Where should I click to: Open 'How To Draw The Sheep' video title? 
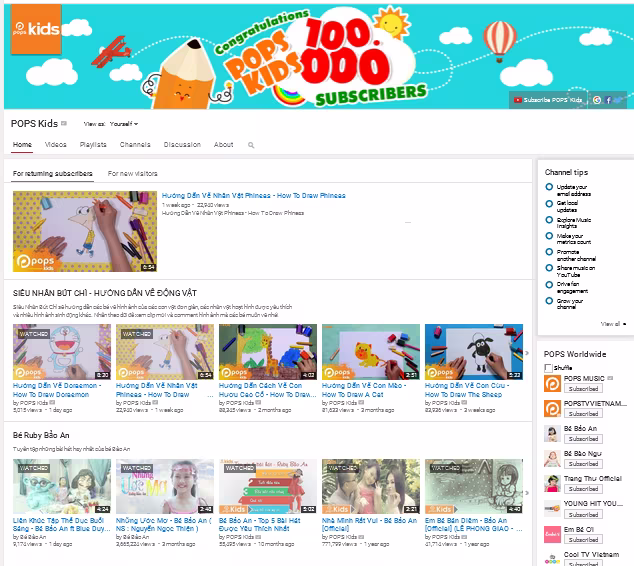pos(467,390)
